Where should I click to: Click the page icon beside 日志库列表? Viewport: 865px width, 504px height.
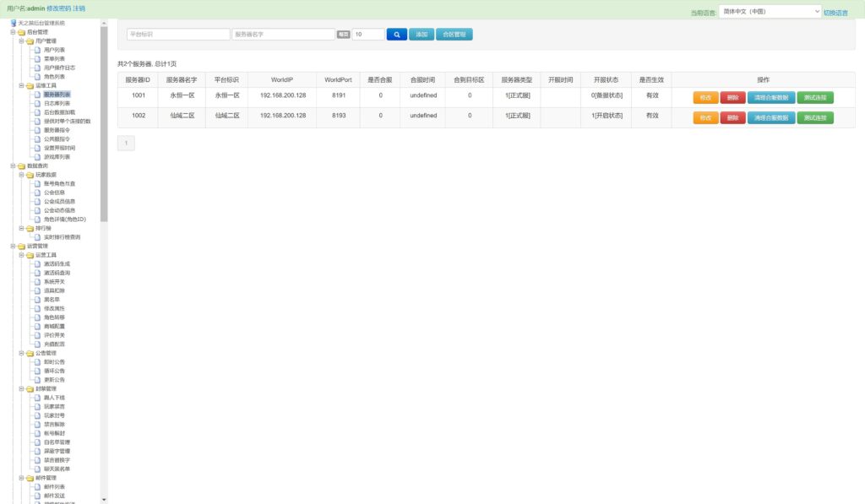(37, 104)
